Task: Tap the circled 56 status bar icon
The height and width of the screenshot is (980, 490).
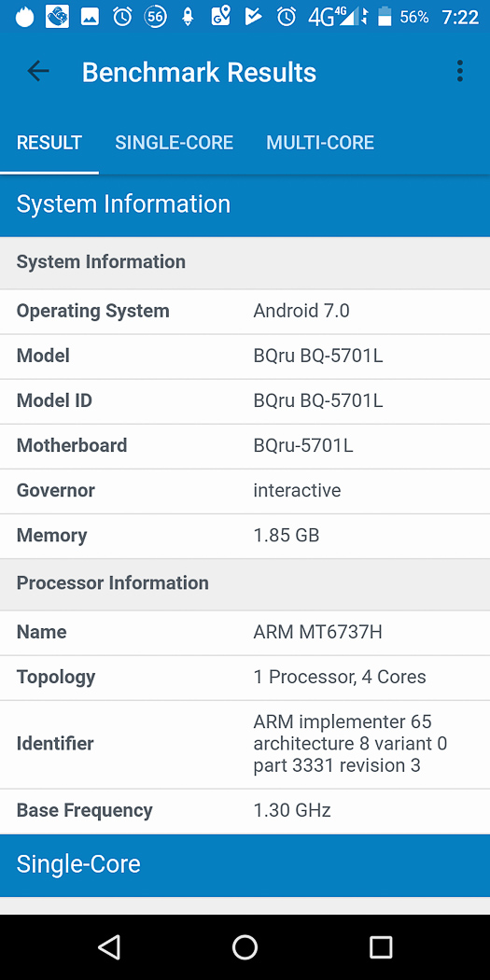Action: [155, 17]
